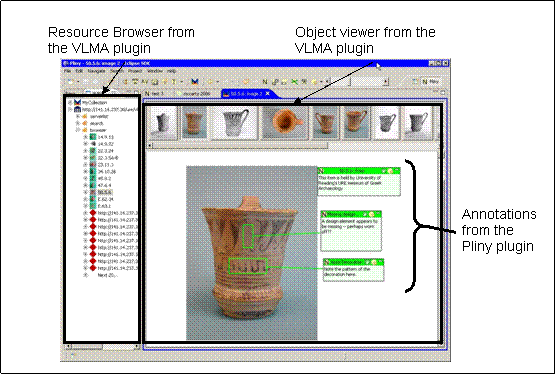556x374 pixels.
Task: Click the Next 20 link in tree
Action: point(107,275)
